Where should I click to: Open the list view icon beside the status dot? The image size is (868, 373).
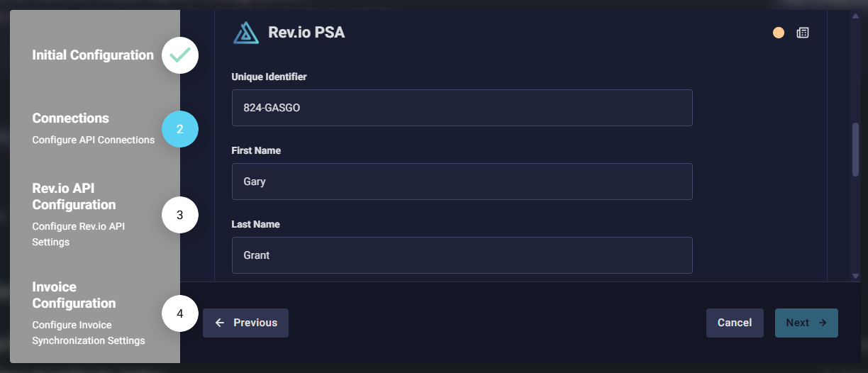click(x=803, y=33)
